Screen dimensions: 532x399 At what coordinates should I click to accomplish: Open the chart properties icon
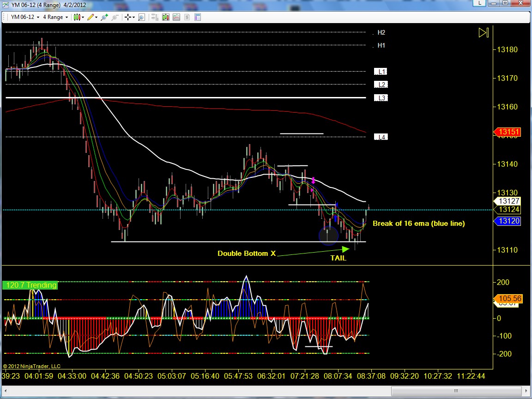point(198,17)
